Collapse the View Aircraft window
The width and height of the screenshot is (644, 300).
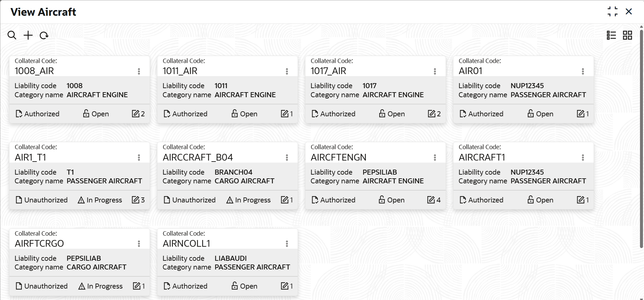click(x=612, y=12)
